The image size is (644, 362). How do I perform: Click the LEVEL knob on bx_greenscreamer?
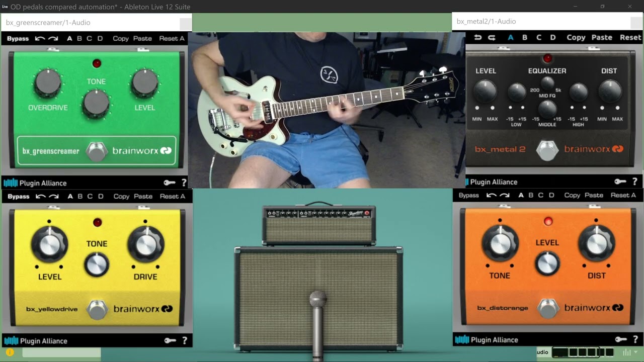tap(145, 83)
